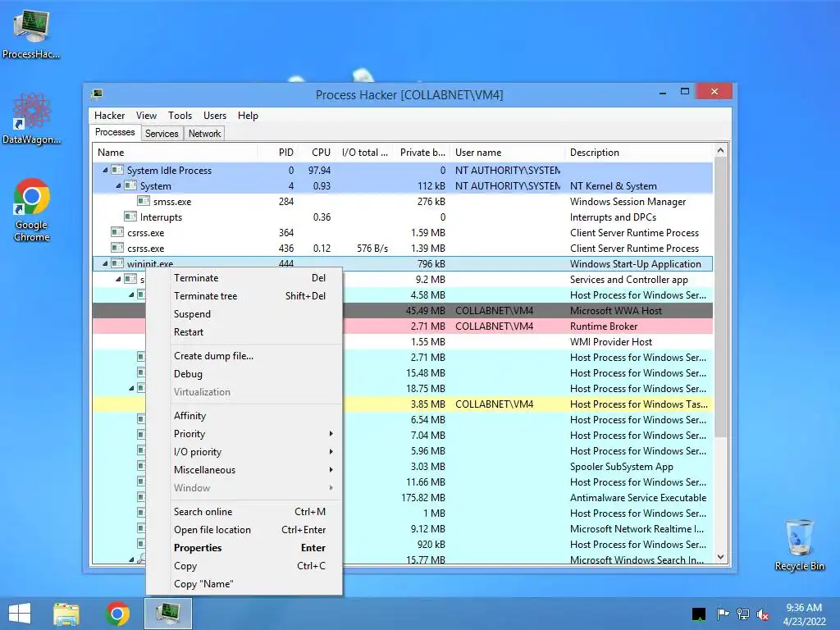Viewport: 840px width, 630px height.
Task: Open Chrome from the taskbar
Action: [x=117, y=614]
